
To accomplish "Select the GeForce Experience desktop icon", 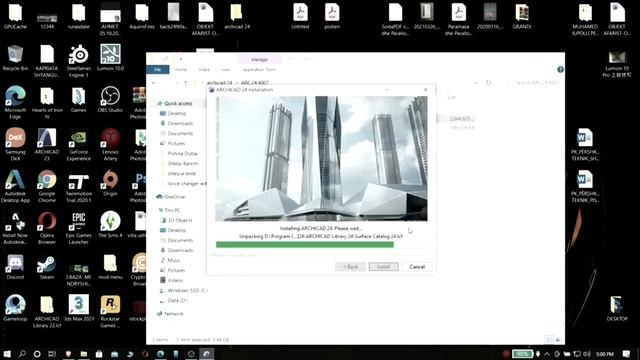I will point(78,144).
